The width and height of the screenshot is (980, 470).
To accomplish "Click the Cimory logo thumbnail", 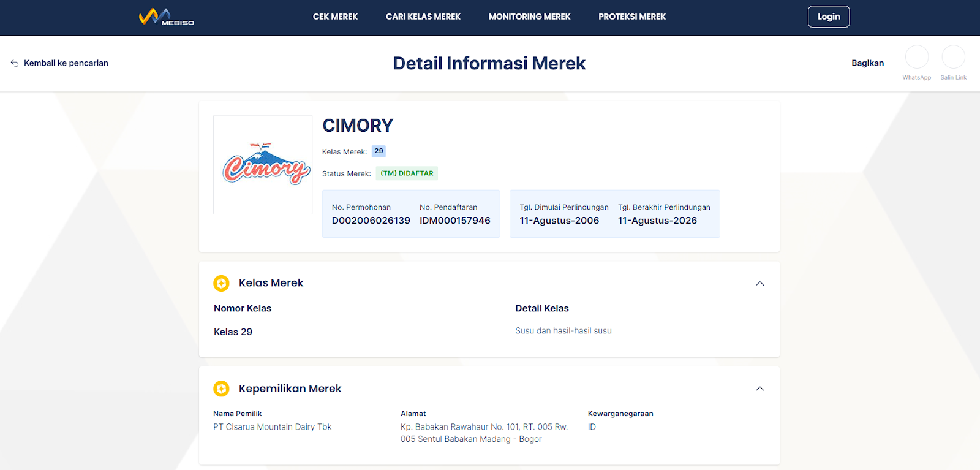I will point(263,165).
